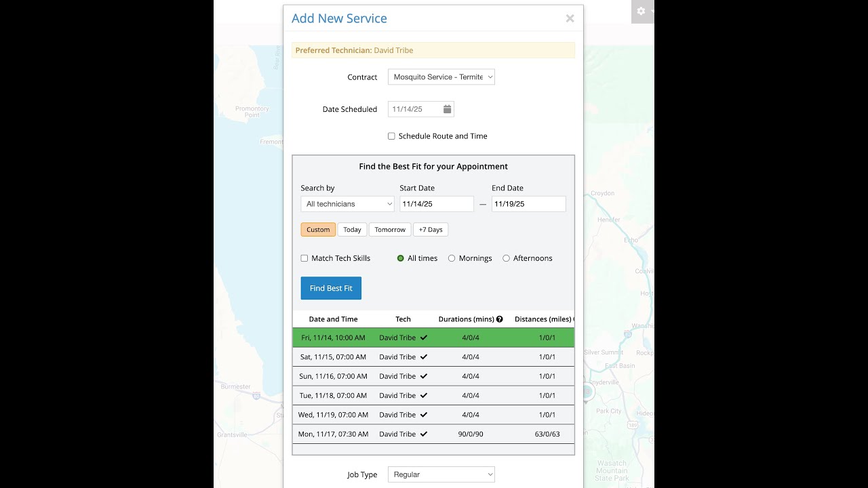Select the Afternoons radio option

point(506,258)
